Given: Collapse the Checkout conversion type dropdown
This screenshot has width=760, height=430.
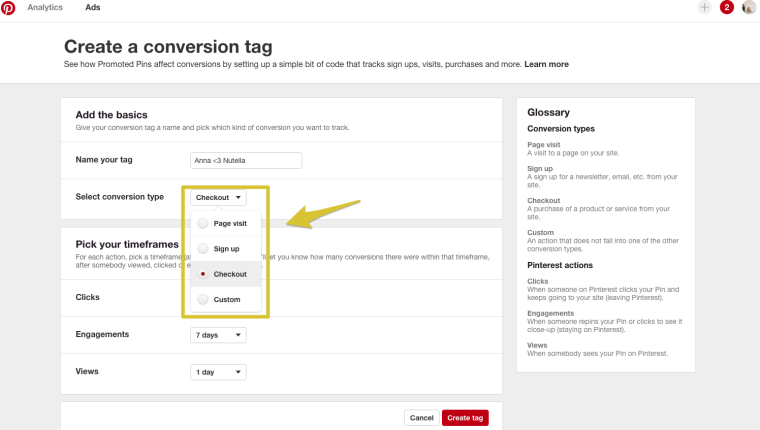Looking at the screenshot, I should (x=218, y=197).
